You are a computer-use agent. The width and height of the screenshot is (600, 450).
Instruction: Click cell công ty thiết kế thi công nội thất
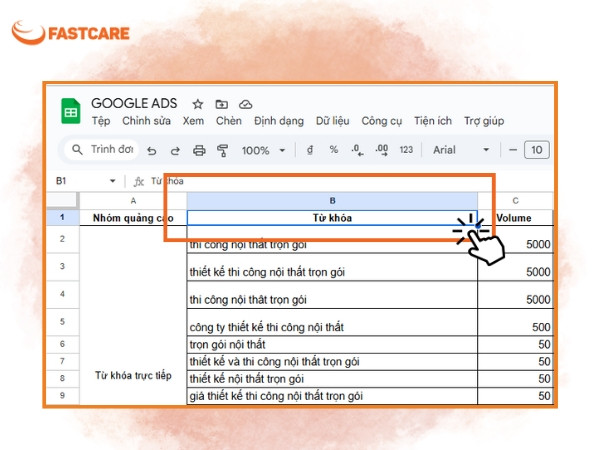pos(332,322)
